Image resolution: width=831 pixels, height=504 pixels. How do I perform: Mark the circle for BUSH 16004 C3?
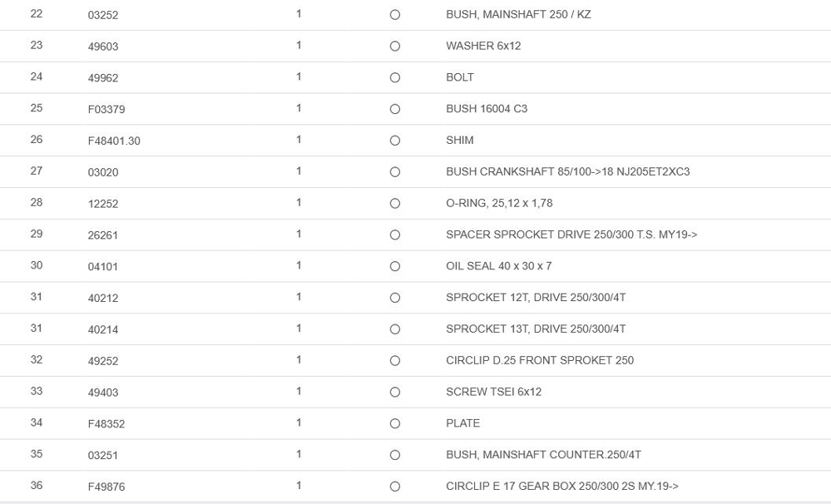394,109
